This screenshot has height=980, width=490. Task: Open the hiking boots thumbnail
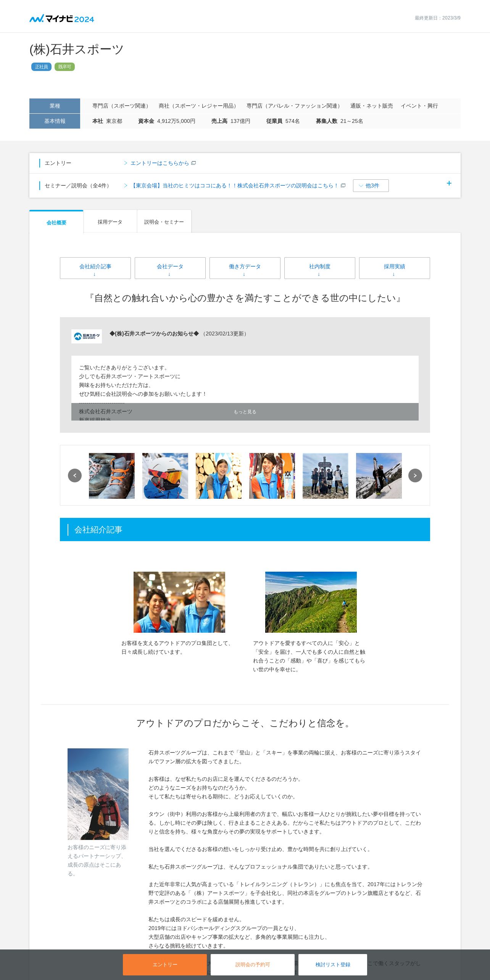click(112, 475)
